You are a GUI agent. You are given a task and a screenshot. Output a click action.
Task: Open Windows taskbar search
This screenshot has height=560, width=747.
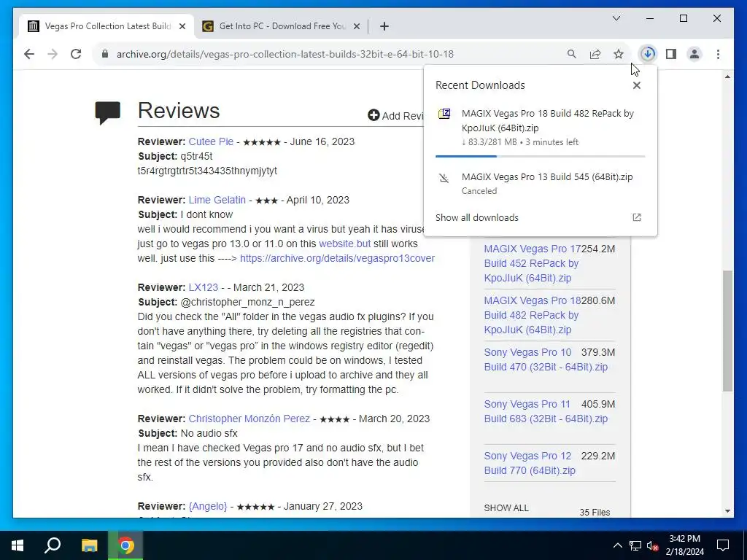point(53,545)
